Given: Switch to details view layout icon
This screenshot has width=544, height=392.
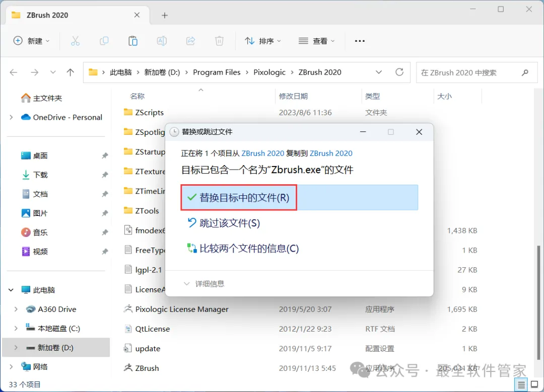Looking at the screenshot, I should pos(521,385).
